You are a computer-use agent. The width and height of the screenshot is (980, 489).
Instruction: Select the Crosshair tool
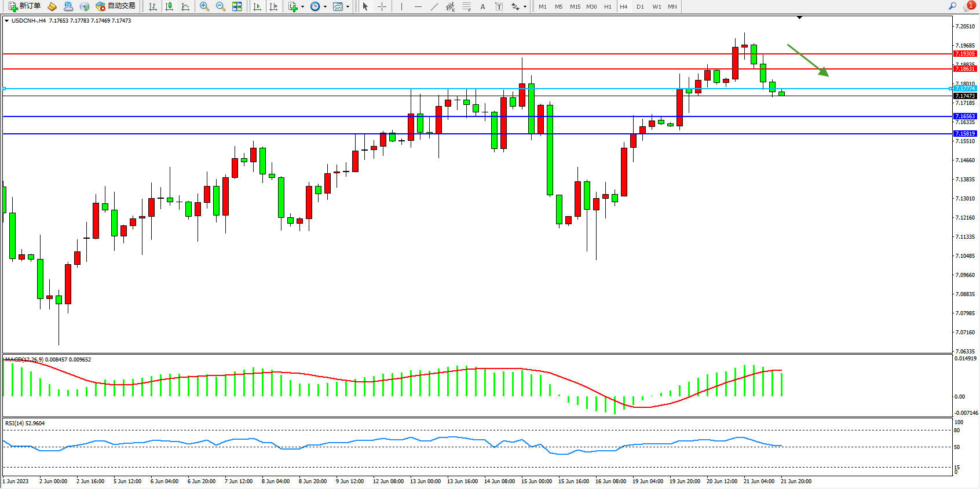[x=382, y=6]
